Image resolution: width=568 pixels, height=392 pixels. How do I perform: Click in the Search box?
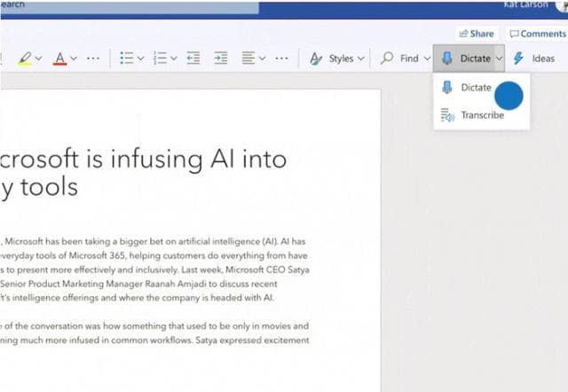point(130,7)
